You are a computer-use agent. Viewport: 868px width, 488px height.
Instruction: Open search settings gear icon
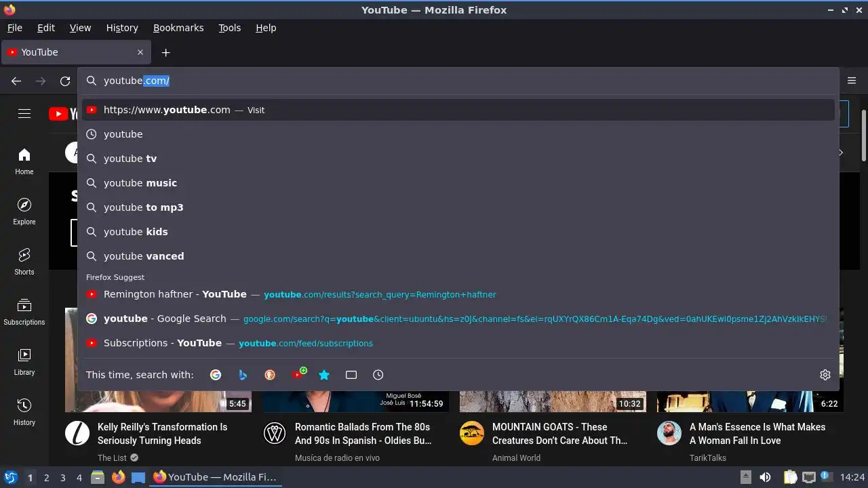click(825, 375)
